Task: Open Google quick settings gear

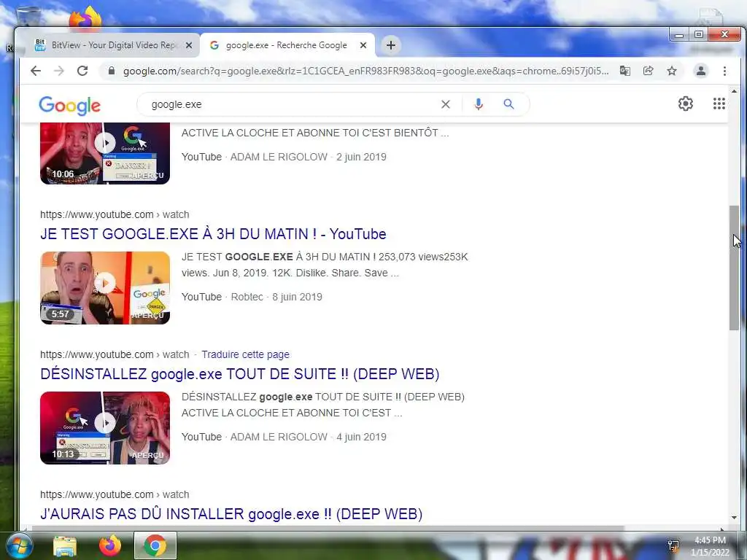Action: [686, 104]
